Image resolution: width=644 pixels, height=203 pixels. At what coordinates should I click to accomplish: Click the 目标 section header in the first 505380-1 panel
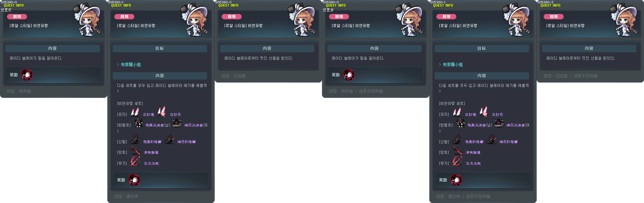coord(160,49)
